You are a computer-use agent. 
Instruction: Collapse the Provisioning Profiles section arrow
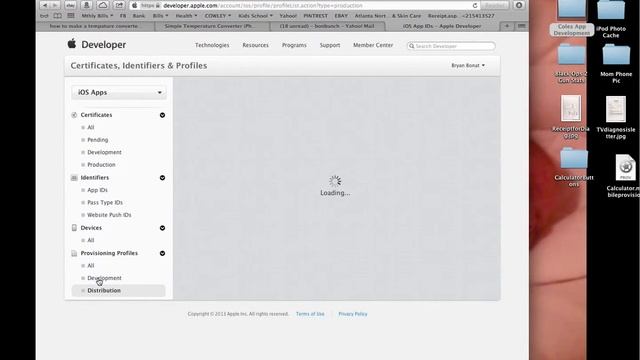[x=162, y=253]
